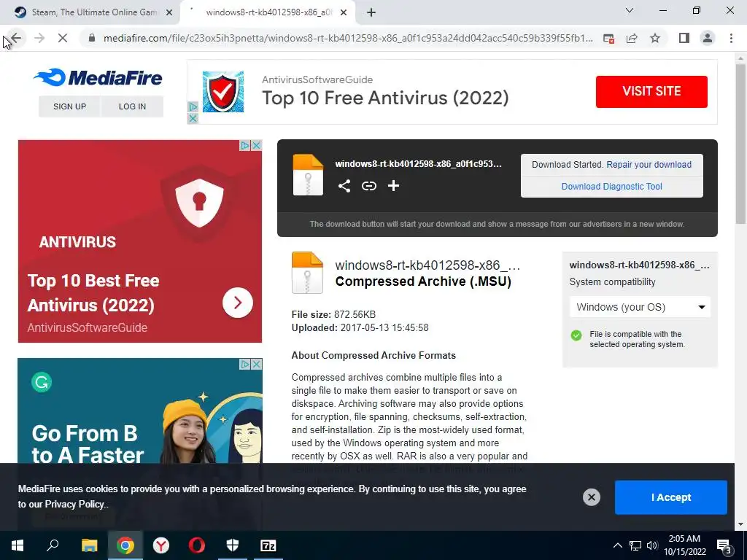Open the notification center icon
747x560 pixels.
click(x=724, y=546)
